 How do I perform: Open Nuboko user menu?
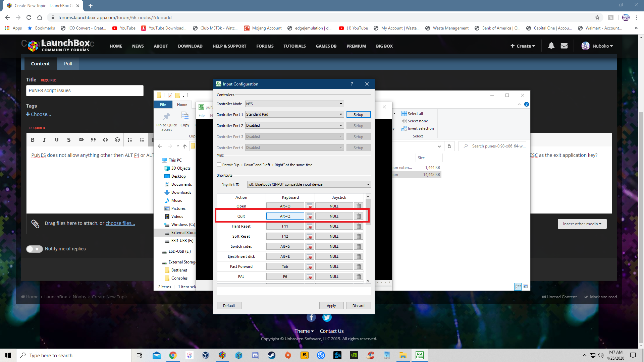click(597, 46)
